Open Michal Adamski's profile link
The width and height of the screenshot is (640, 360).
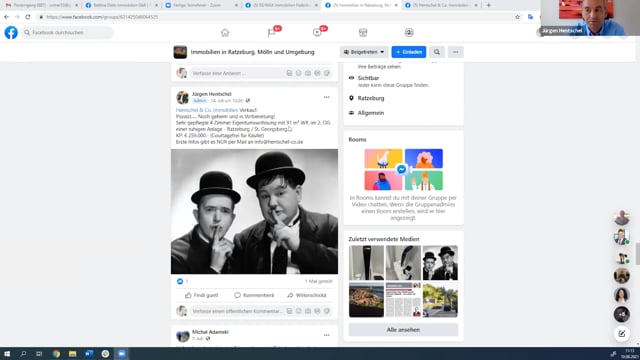pos(210,332)
